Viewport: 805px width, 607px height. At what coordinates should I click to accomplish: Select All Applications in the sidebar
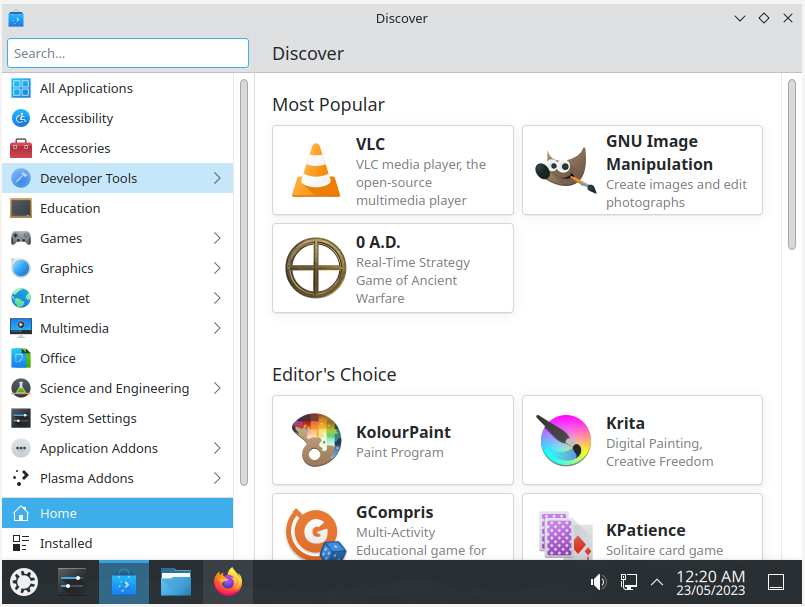[x=86, y=88]
